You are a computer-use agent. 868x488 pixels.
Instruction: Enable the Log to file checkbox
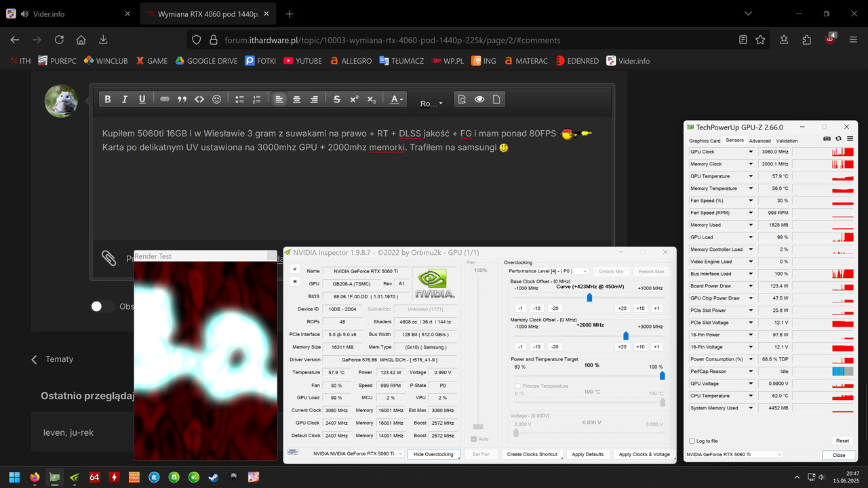click(692, 441)
